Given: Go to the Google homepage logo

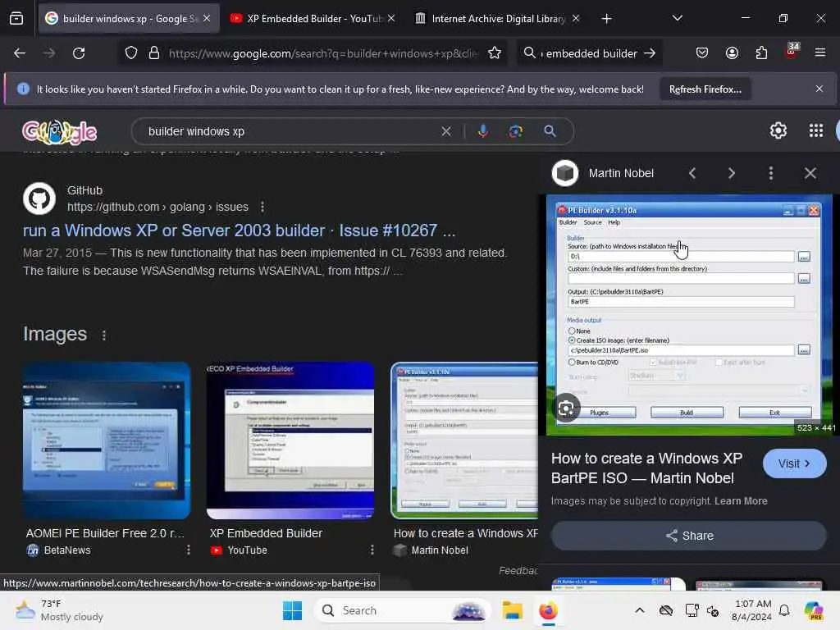Looking at the screenshot, I should tap(59, 131).
